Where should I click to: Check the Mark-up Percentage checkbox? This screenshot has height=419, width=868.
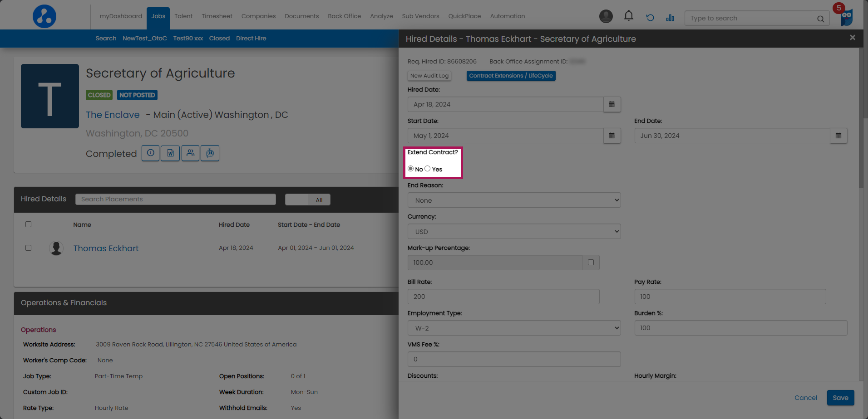(x=591, y=263)
